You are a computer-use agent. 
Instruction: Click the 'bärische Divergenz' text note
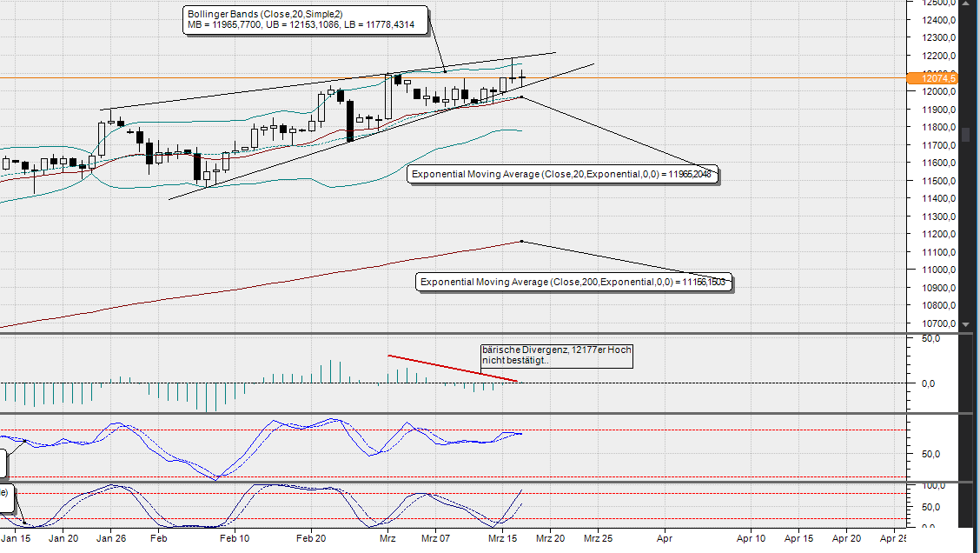556,356
